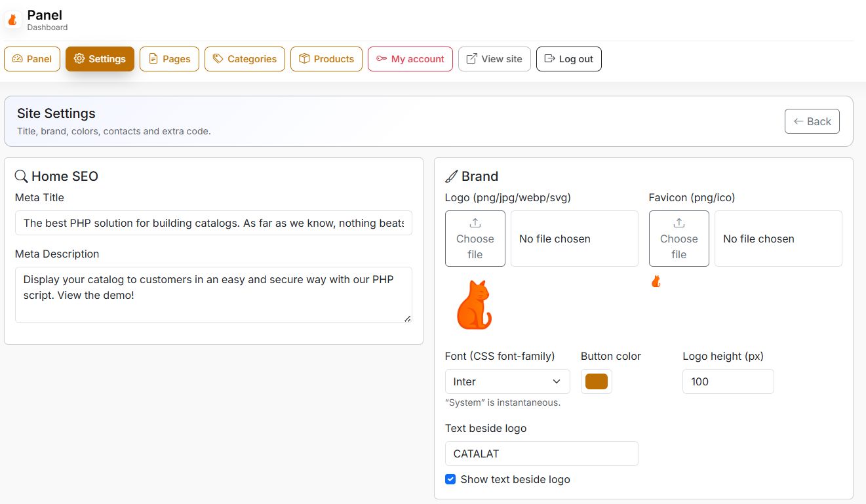Choose a file for the Logo

[475, 239]
